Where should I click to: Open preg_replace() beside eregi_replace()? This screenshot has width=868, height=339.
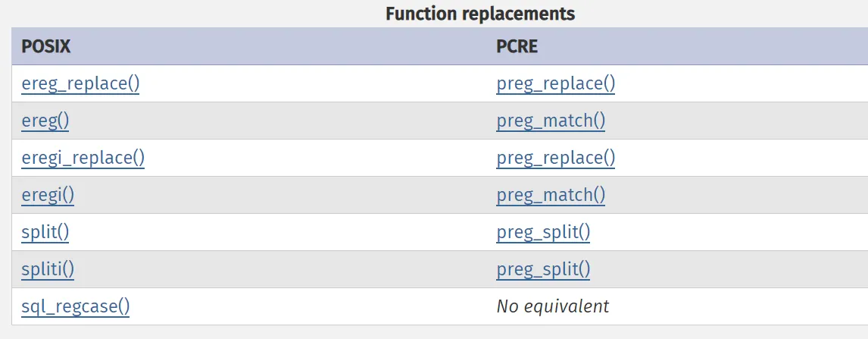555,158
